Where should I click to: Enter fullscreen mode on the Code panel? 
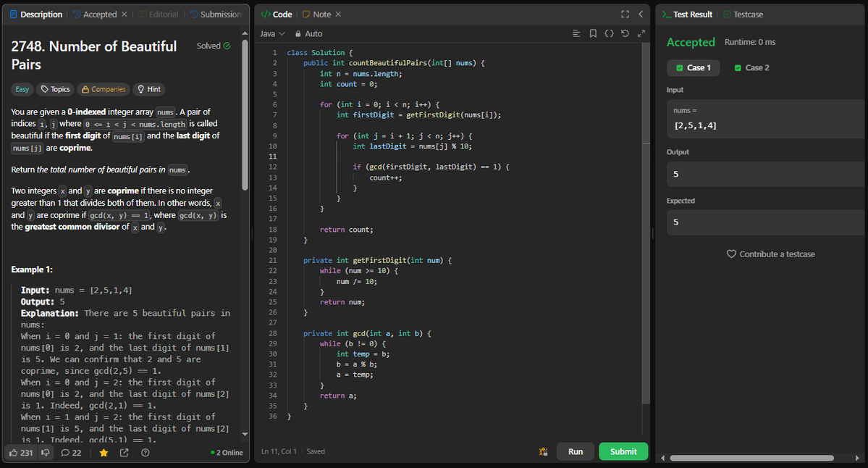pyautogui.click(x=625, y=13)
